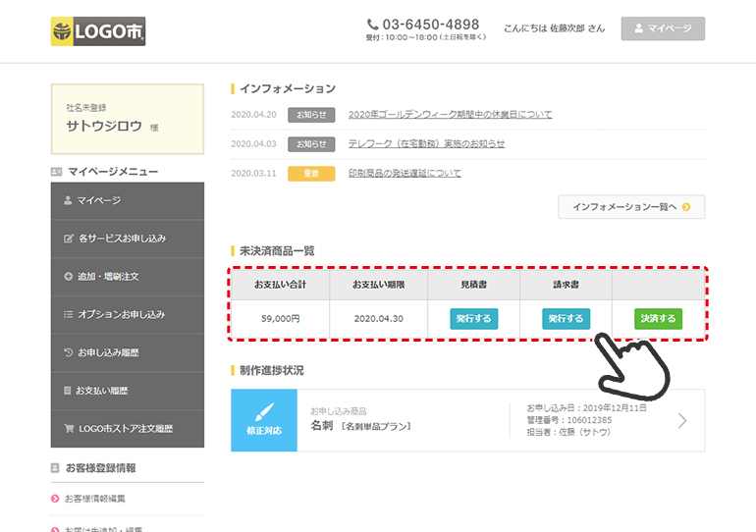Click the 未決済商品一覧 heading
This screenshot has height=532, width=756.
[x=277, y=251]
